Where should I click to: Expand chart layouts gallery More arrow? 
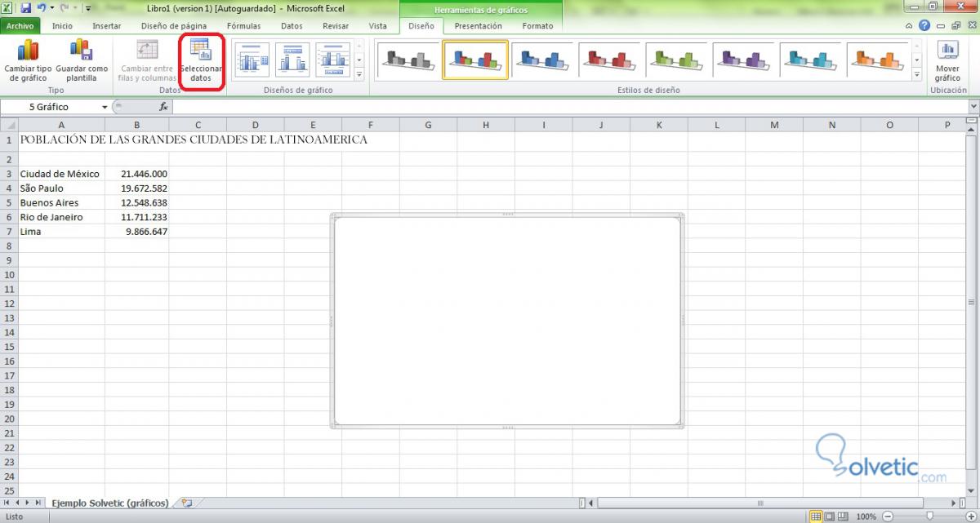tap(359, 74)
